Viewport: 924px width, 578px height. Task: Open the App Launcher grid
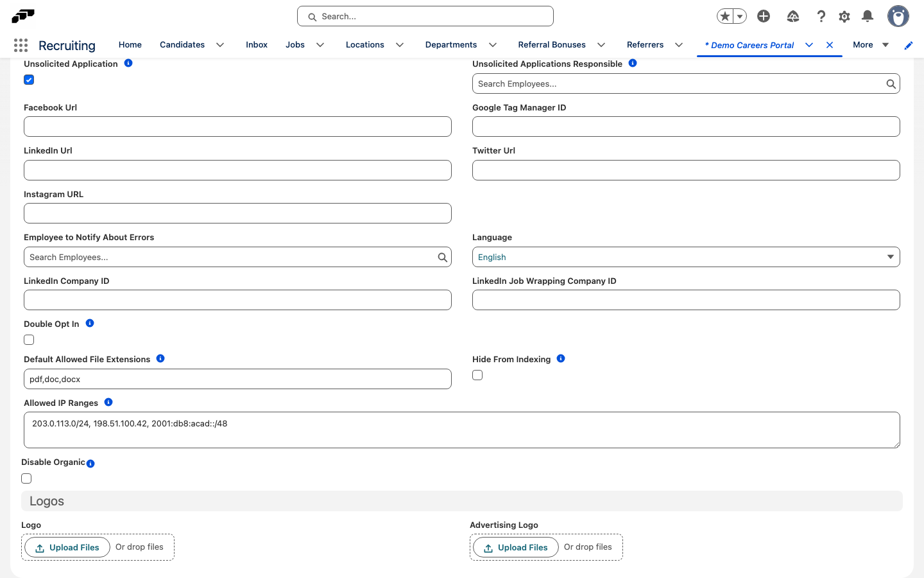pos(21,45)
